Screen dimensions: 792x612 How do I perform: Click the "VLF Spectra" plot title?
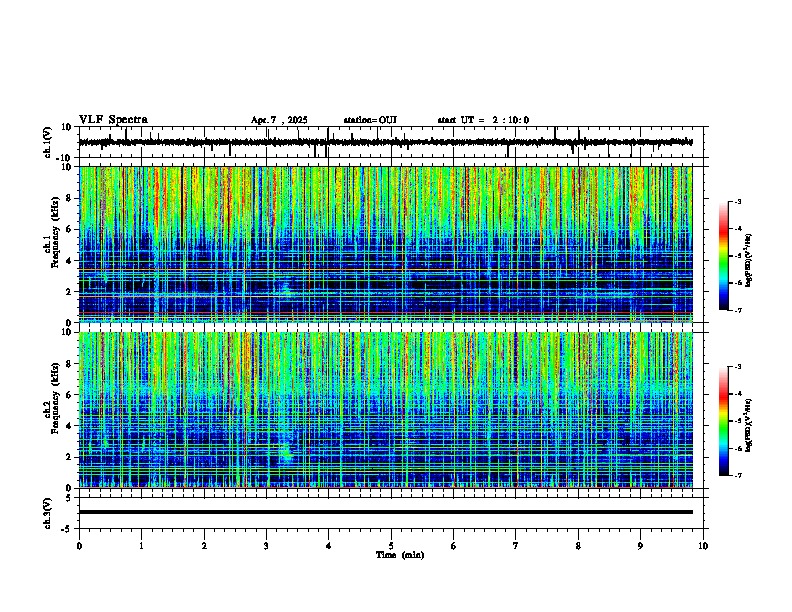pyautogui.click(x=113, y=120)
